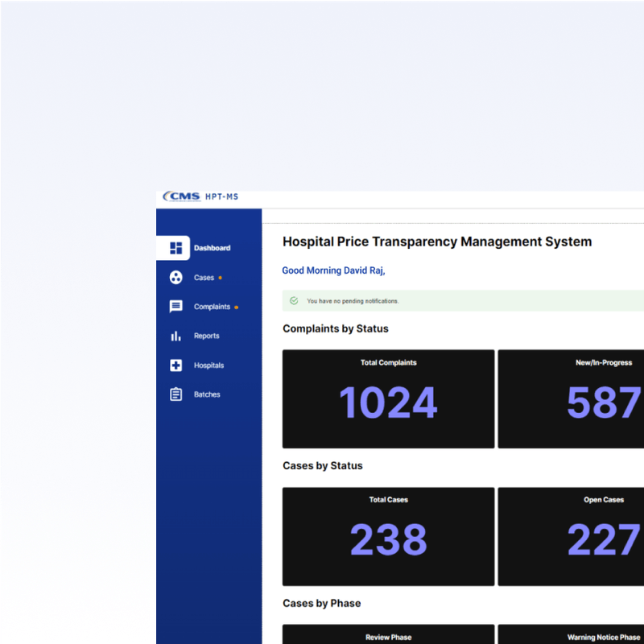Click the green checkmark in the notification banner

[293, 300]
